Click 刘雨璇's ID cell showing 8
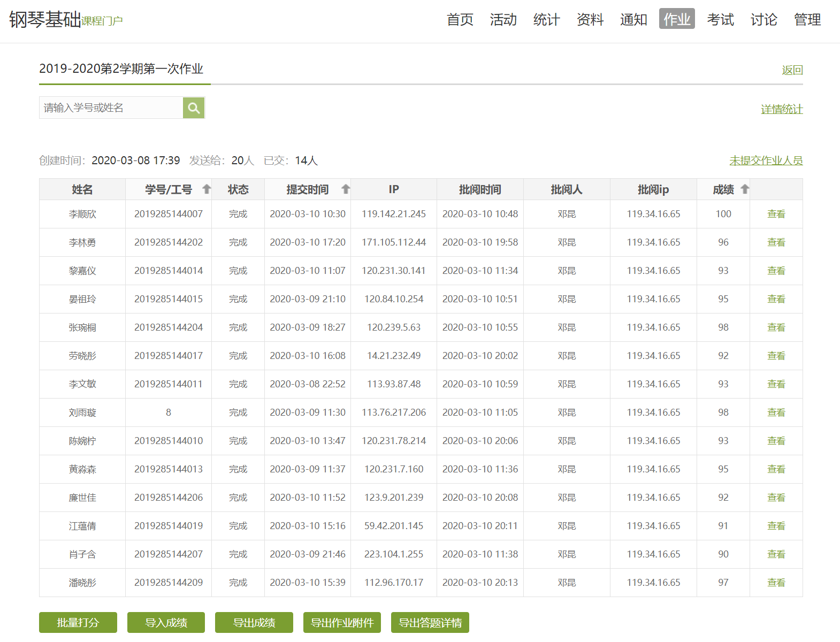The height and width of the screenshot is (642, 840). 169,412
